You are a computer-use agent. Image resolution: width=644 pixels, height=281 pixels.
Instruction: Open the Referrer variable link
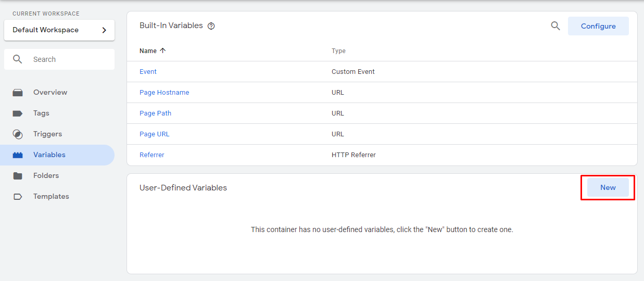click(x=152, y=155)
